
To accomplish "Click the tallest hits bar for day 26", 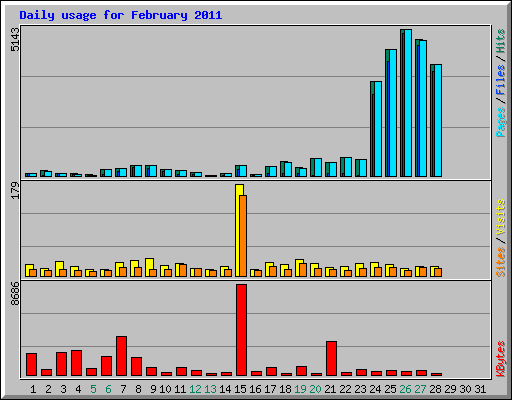I will pos(406,103).
